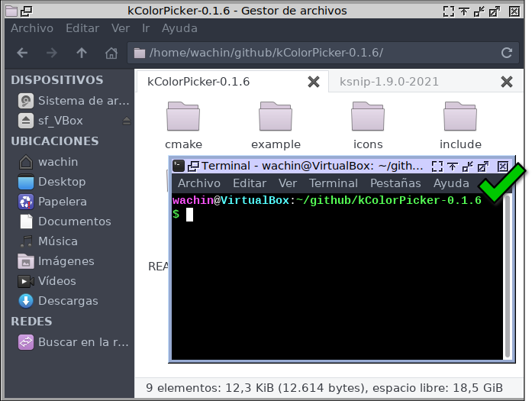The image size is (532, 401).
Task: Select Sistema de archivos device
Action: tap(73, 101)
